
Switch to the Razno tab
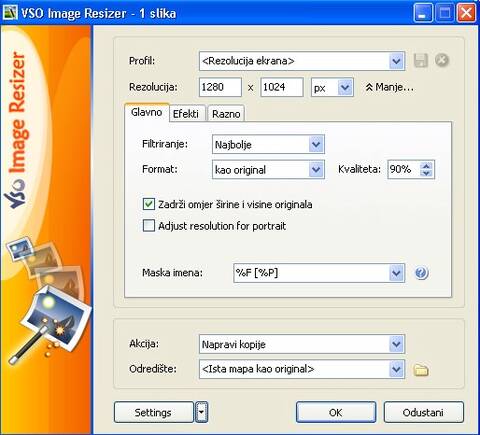tap(226, 114)
